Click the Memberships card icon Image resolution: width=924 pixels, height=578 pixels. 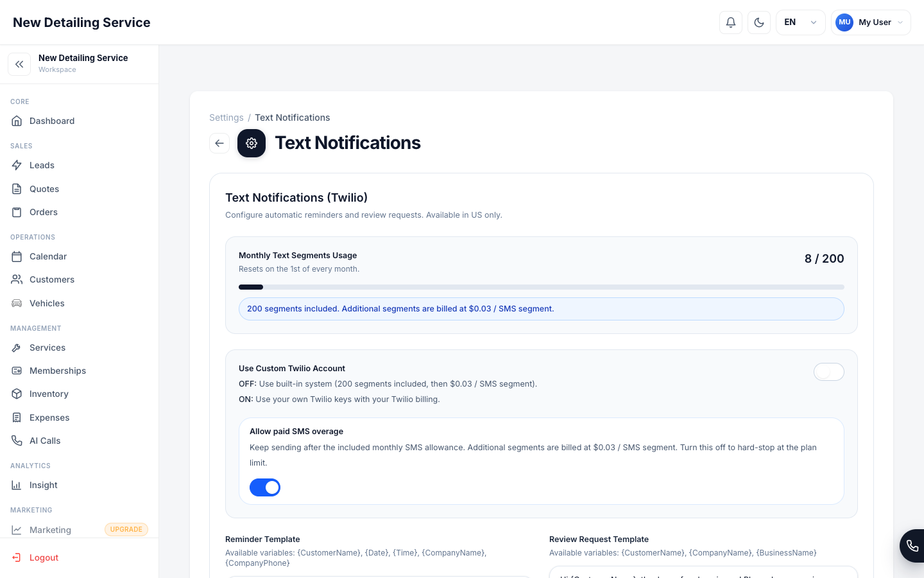coord(17,371)
